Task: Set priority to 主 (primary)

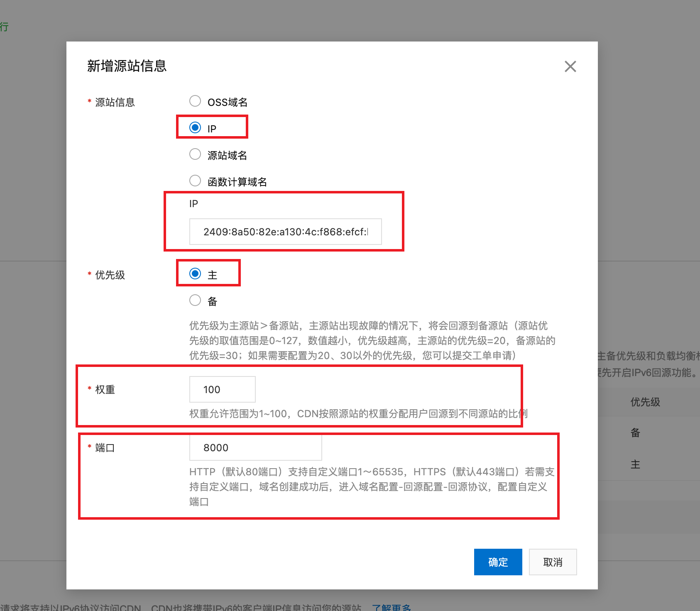Action: coord(195,274)
